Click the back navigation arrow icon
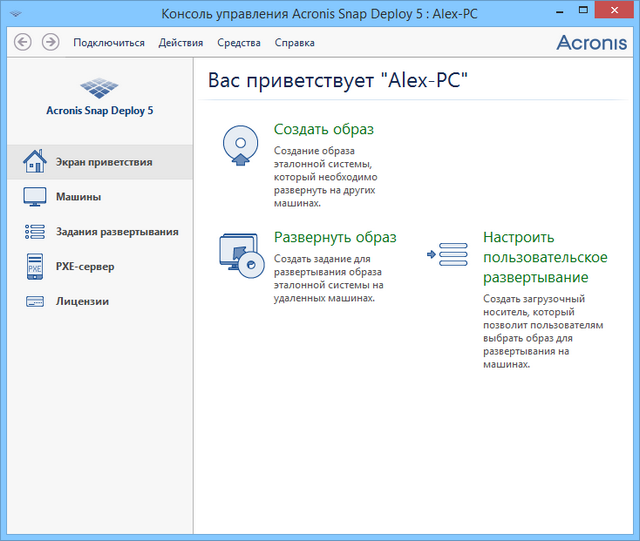Viewport: 640px width, 541px height. tap(23, 42)
